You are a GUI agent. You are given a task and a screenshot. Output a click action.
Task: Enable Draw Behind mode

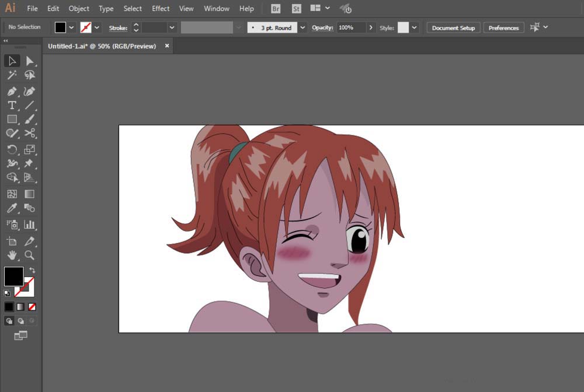pyautogui.click(x=20, y=321)
